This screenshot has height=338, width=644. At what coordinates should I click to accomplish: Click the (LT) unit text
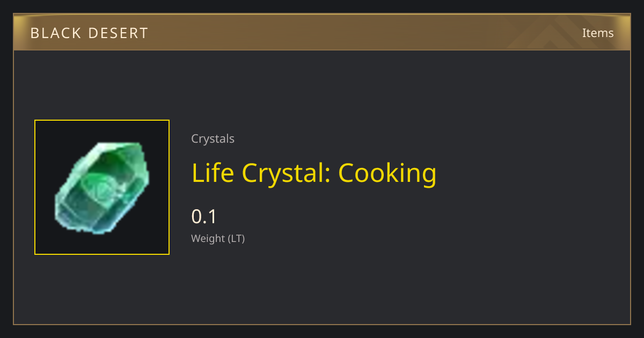236,239
